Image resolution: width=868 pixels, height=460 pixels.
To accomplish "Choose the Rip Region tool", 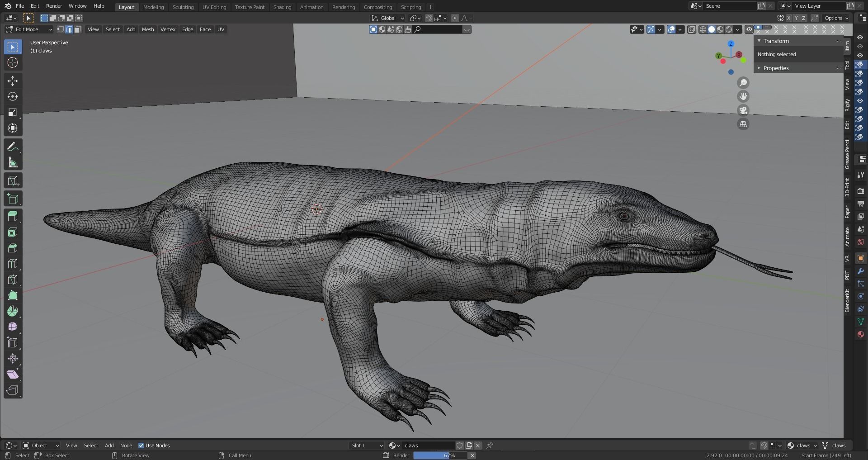I will click(x=13, y=390).
